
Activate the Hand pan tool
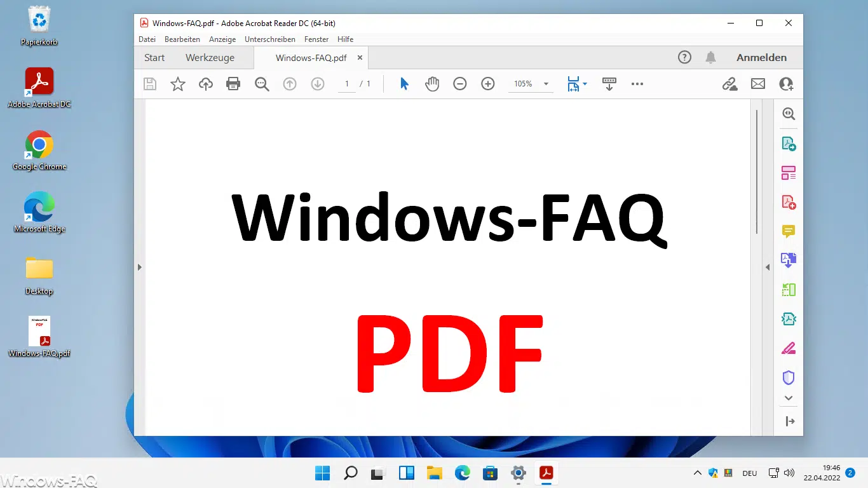pos(432,84)
